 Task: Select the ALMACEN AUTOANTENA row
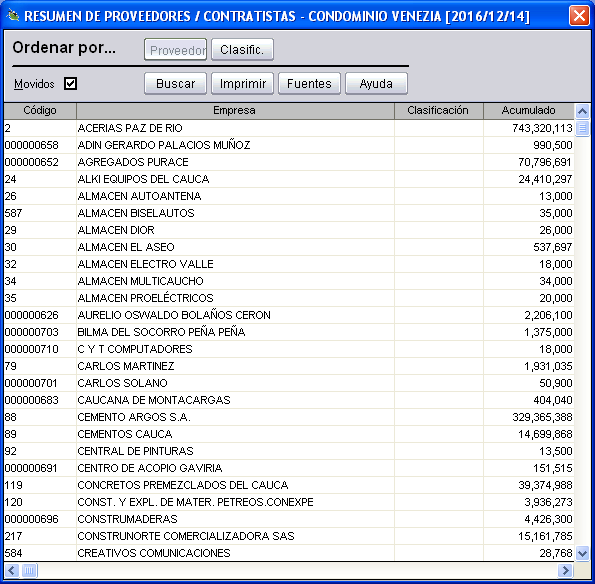pos(289,196)
